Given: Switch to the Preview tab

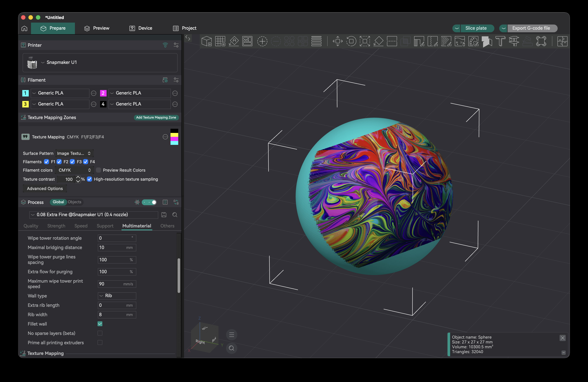Looking at the screenshot, I should click(97, 28).
